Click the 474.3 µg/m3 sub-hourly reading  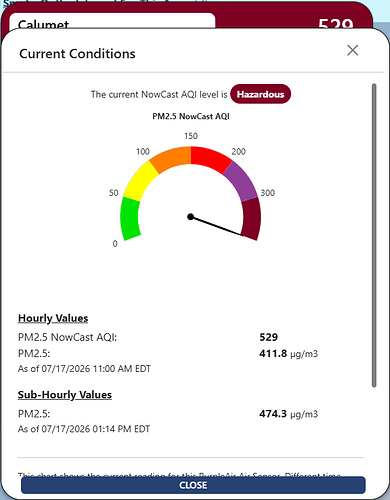pos(288,414)
